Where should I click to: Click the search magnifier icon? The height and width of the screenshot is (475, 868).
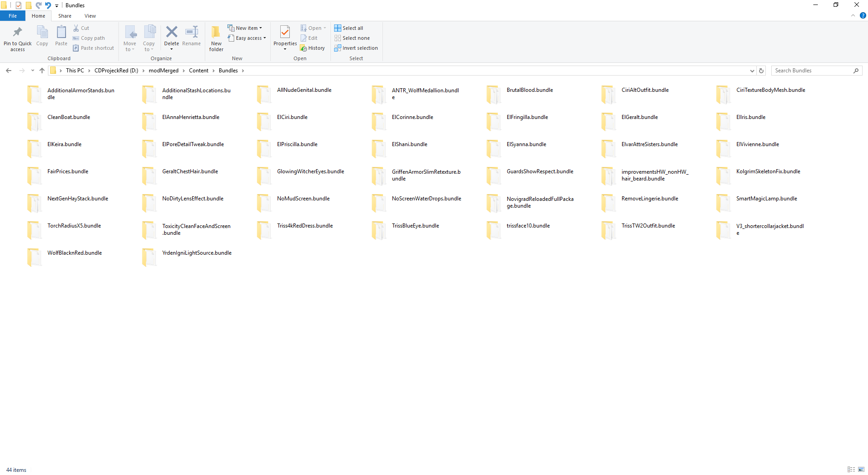coord(856,71)
